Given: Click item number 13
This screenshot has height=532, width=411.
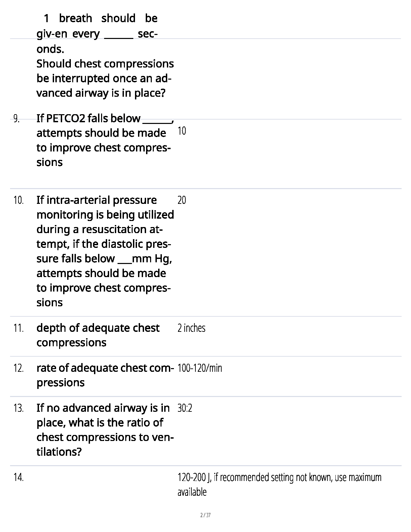Looking at the screenshot, I should pos(18,408).
